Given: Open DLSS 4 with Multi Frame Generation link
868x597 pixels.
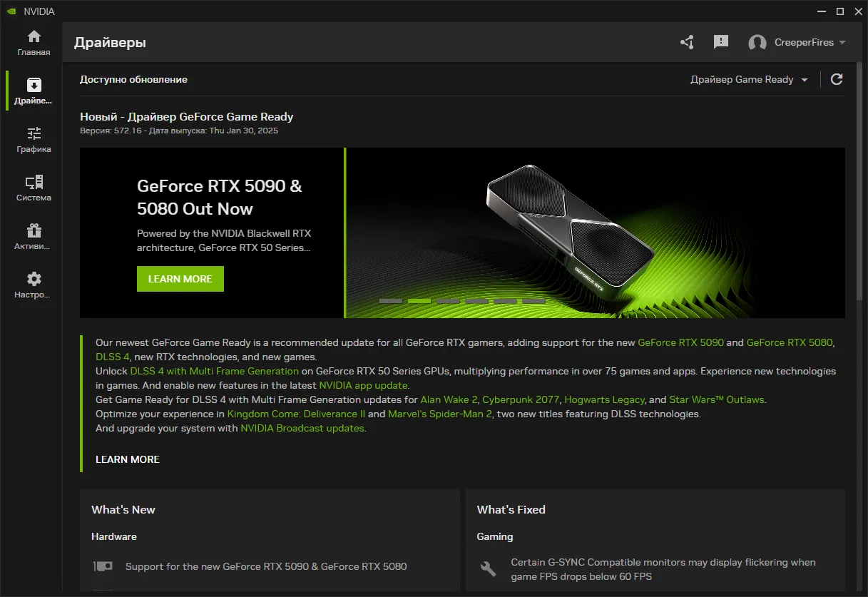Looking at the screenshot, I should point(215,371).
